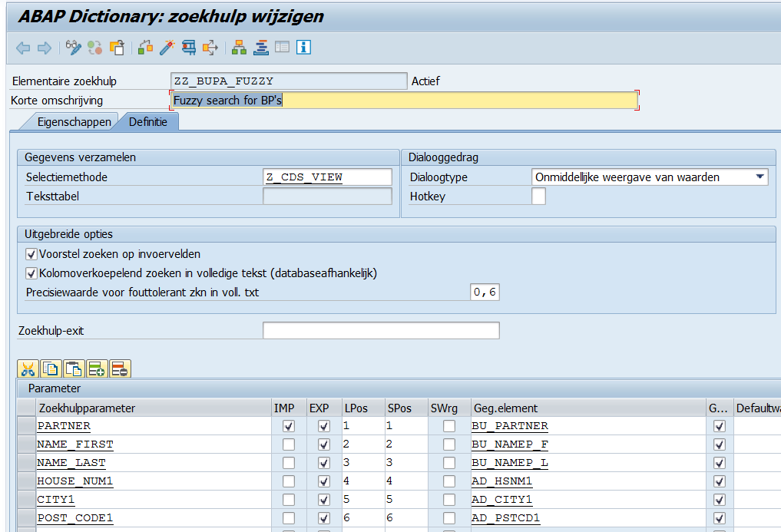The width and height of the screenshot is (781, 532).
Task: Click SPos value 5 in CITY1 row
Action: (x=406, y=500)
